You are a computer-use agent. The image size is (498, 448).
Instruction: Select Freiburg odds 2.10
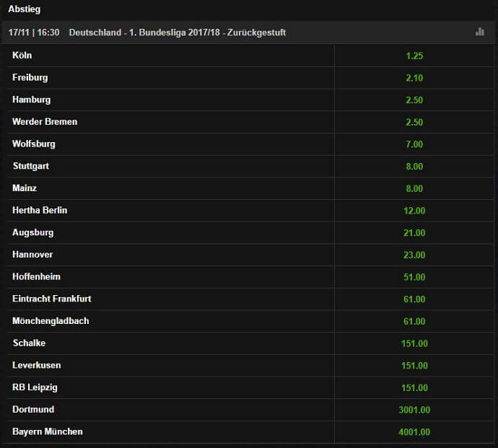click(x=414, y=78)
